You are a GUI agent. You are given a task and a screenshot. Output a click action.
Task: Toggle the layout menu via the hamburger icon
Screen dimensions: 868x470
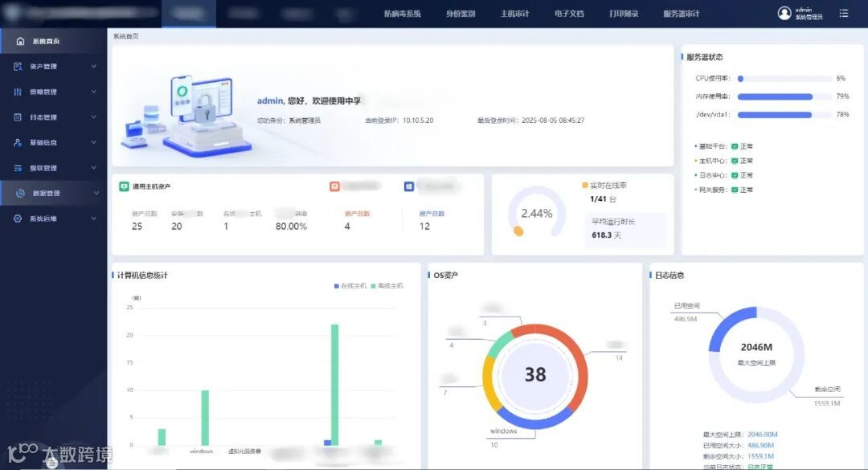[x=842, y=12]
